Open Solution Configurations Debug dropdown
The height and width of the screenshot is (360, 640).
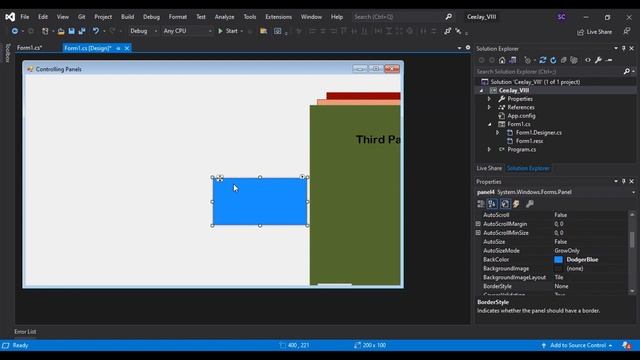point(143,31)
